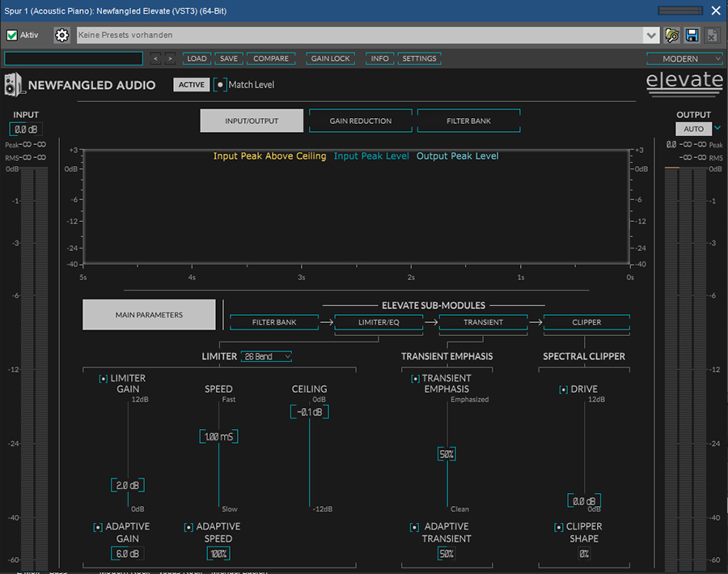
Task: Toggle the Adaptive Gain link button
Action: (98, 527)
